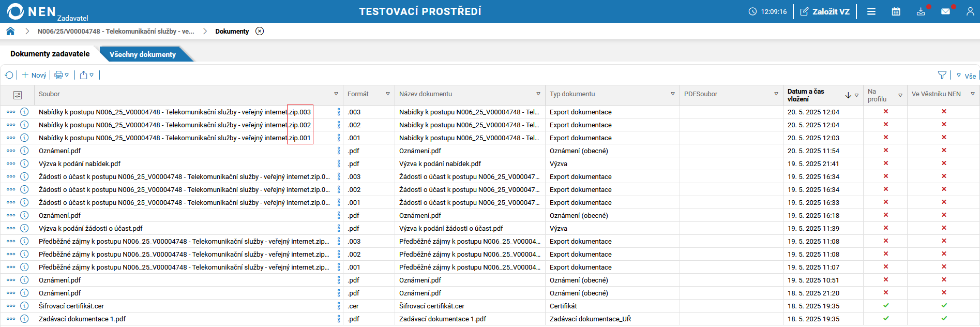
Task: Click Ve Věstníku NEN checkmark for Zadávací dokumentace
Action: [944, 318]
